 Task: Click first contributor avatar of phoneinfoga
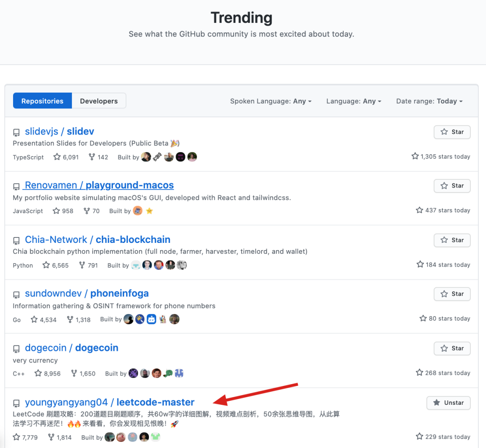pos(128,319)
